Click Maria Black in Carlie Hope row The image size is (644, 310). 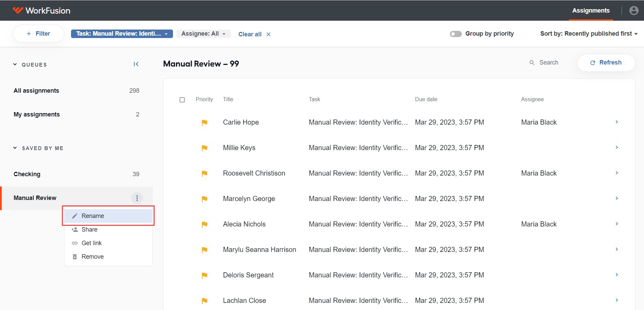(539, 122)
